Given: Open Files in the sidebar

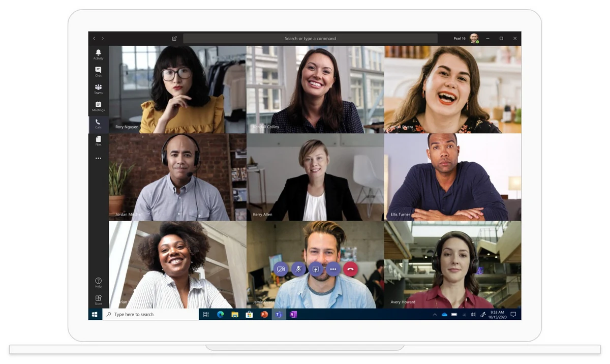Looking at the screenshot, I should pos(98,141).
